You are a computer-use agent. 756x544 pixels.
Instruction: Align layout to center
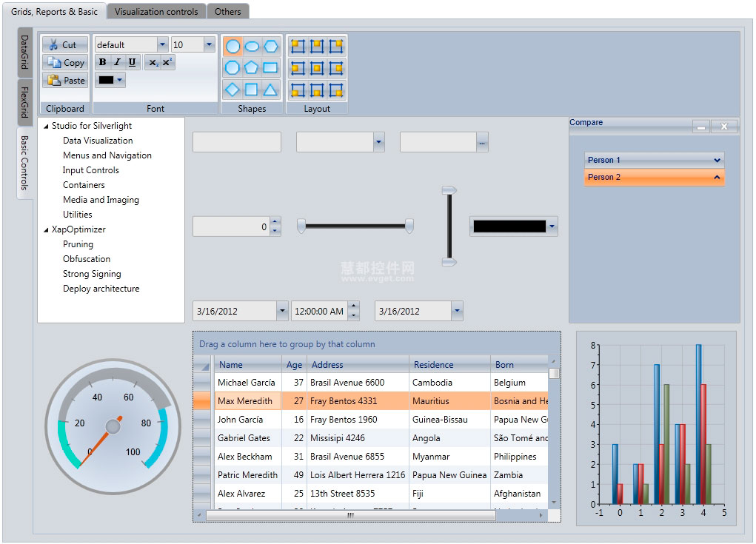click(x=317, y=68)
